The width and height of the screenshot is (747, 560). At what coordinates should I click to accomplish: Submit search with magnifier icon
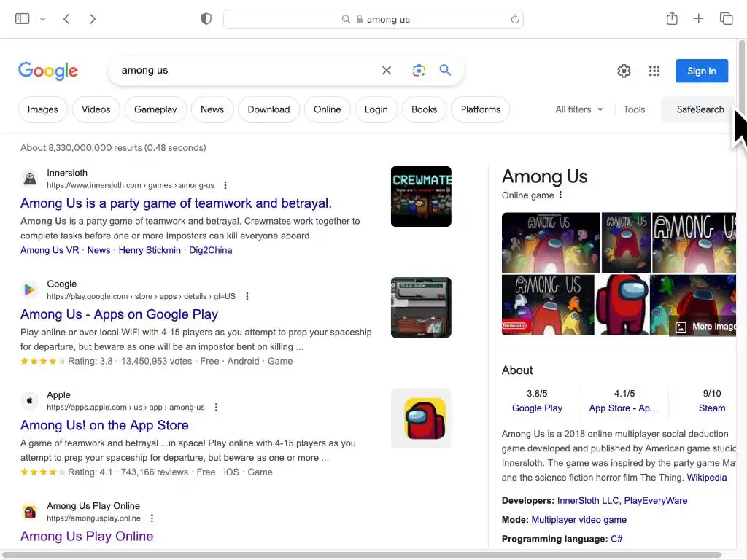coord(445,70)
